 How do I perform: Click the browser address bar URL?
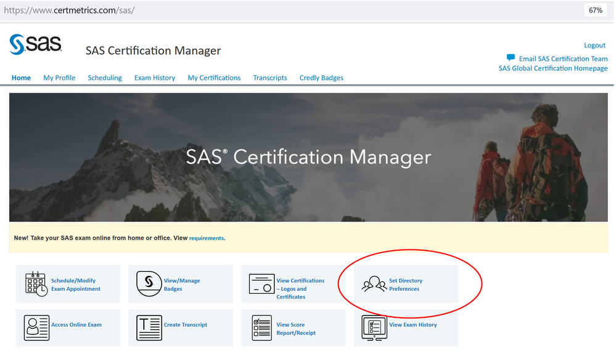[69, 10]
